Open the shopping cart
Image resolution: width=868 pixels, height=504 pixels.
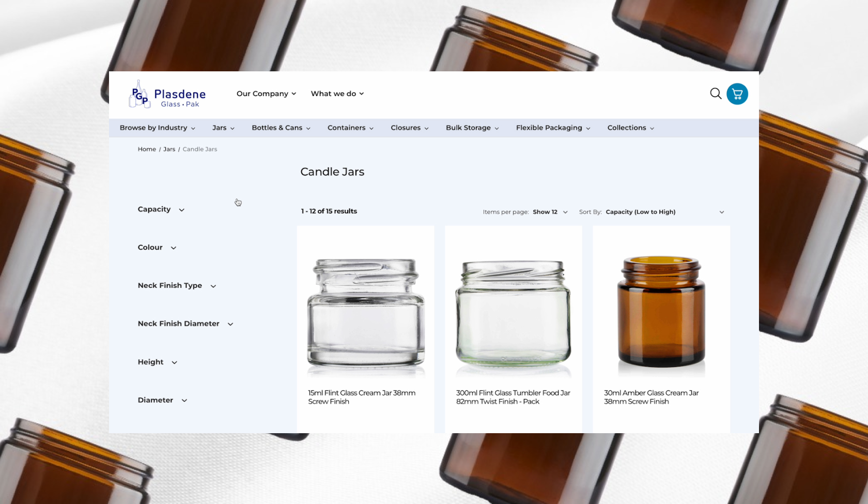[737, 94]
